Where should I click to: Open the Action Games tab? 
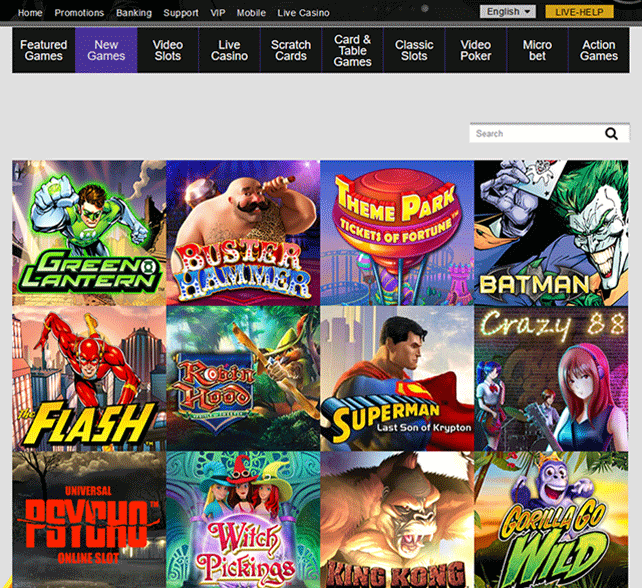pyautogui.click(x=599, y=50)
